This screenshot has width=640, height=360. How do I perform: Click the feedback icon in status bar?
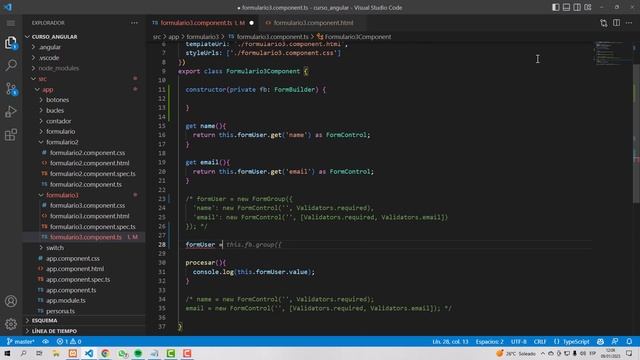coord(615,342)
